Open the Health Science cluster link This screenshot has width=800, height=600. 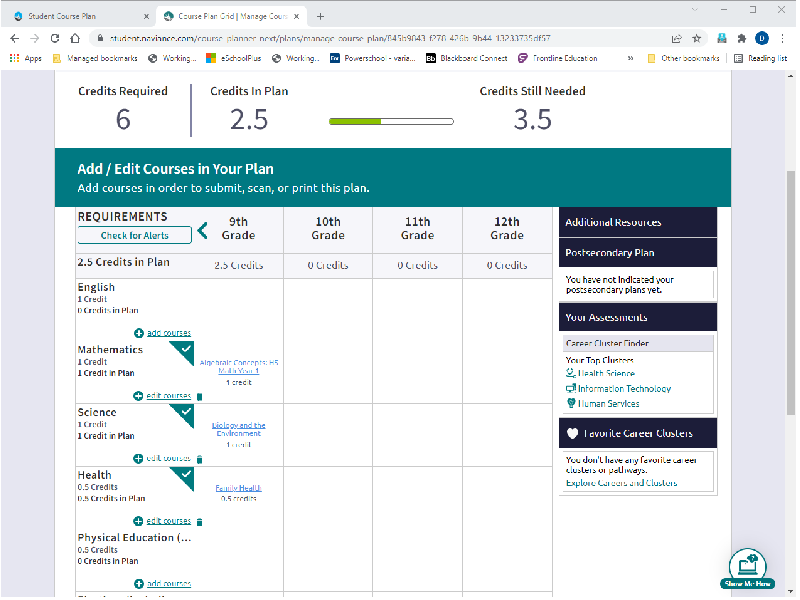click(x=606, y=373)
